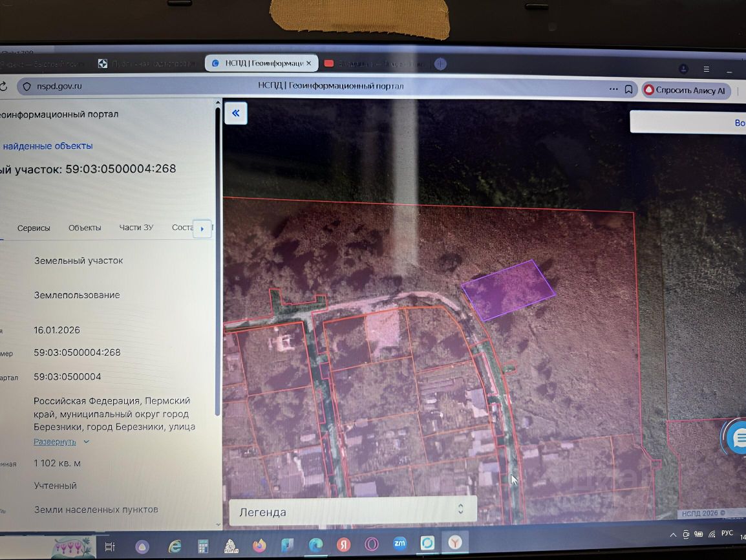Viewport: 746px width, 560px height.
Task: Open the Объекты tab
Action: coord(85,228)
